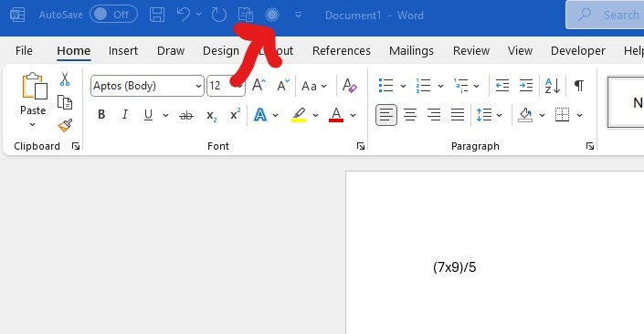
Task: Click the Cut scissors icon
Action: tap(65, 78)
